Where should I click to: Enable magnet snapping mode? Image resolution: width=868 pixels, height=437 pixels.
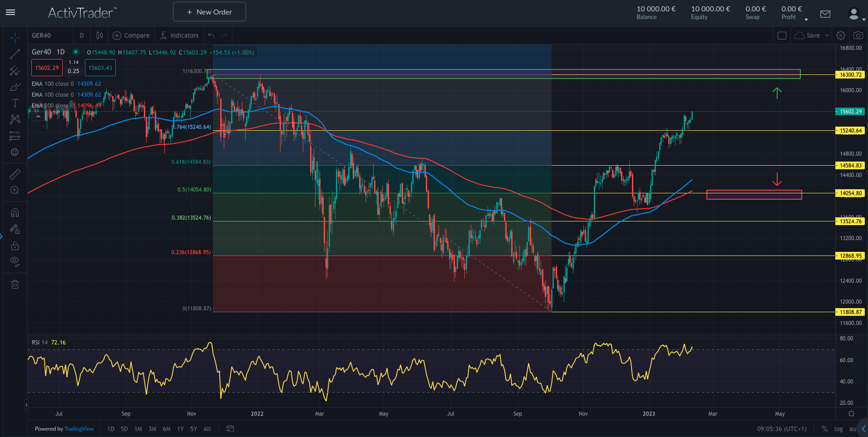point(15,212)
